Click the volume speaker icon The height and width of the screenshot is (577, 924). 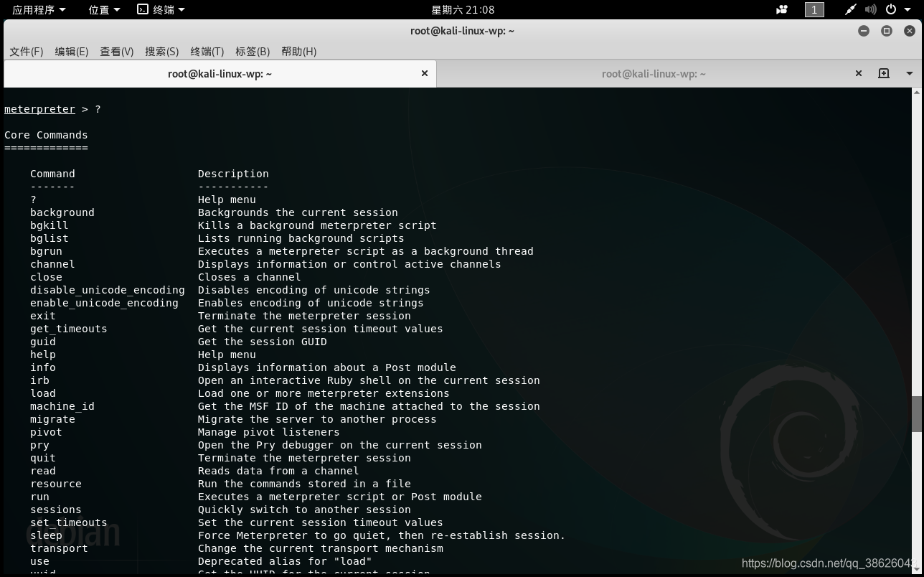870,9
